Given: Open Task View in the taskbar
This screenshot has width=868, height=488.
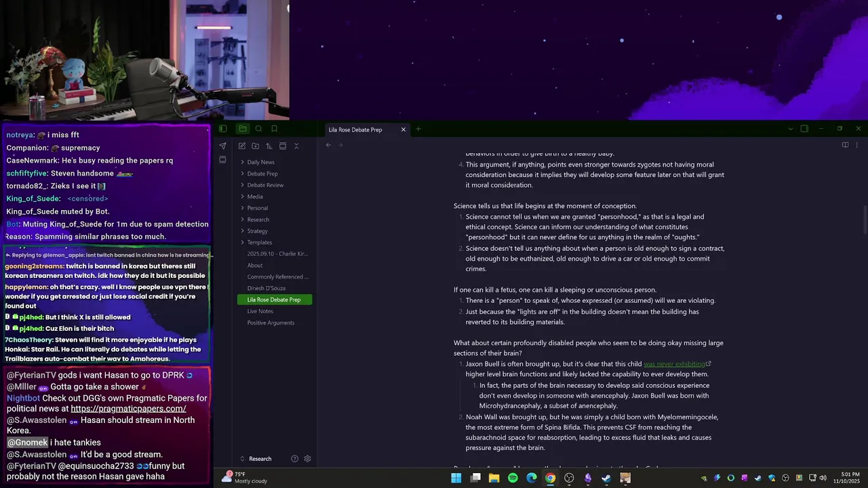Looking at the screenshot, I should click(x=475, y=478).
